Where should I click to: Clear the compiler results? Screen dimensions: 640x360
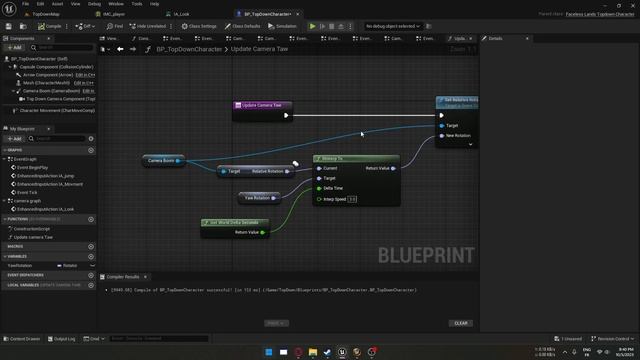[461, 323]
